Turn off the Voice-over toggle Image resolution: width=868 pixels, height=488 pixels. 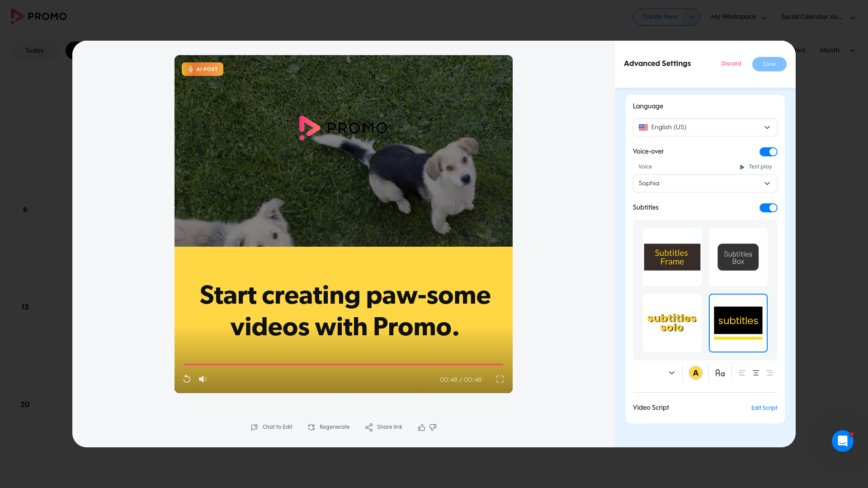tap(768, 152)
